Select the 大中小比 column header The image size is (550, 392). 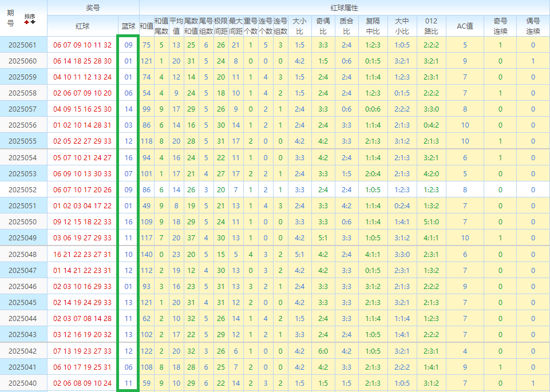coord(402,26)
